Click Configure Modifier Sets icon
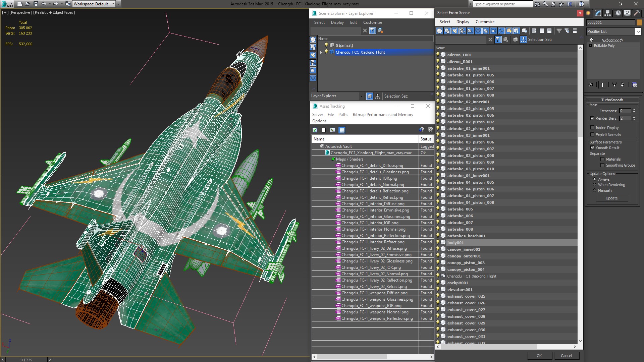This screenshot has height=362, width=644. (x=635, y=85)
